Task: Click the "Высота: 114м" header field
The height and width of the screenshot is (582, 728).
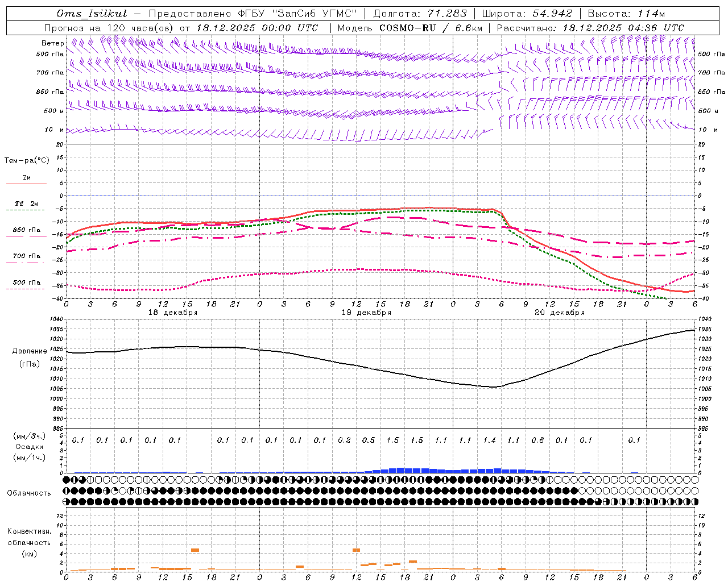Action: [x=626, y=14]
